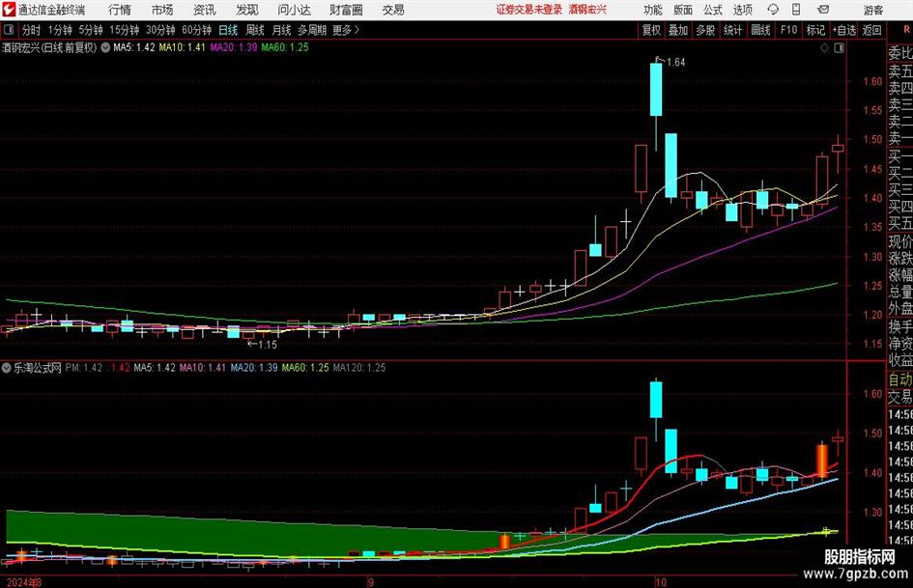The image size is (913, 588).
Task: Open the 市场 menu
Action: 162,10
